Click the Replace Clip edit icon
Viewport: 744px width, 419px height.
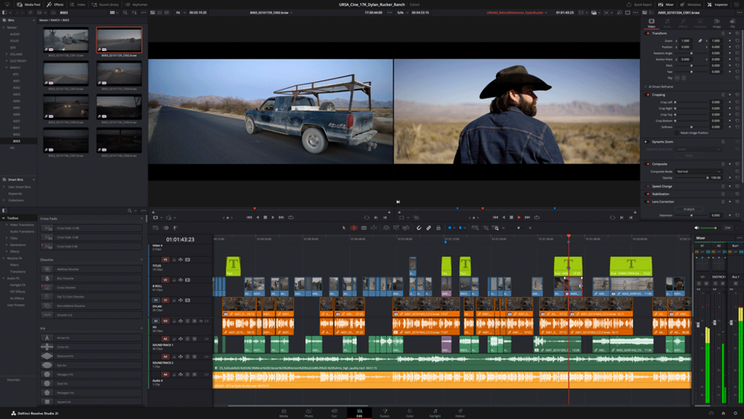click(406, 228)
